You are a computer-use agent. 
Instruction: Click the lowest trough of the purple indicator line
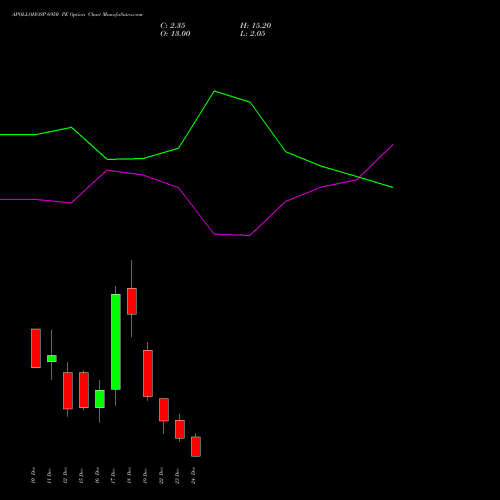pos(249,235)
